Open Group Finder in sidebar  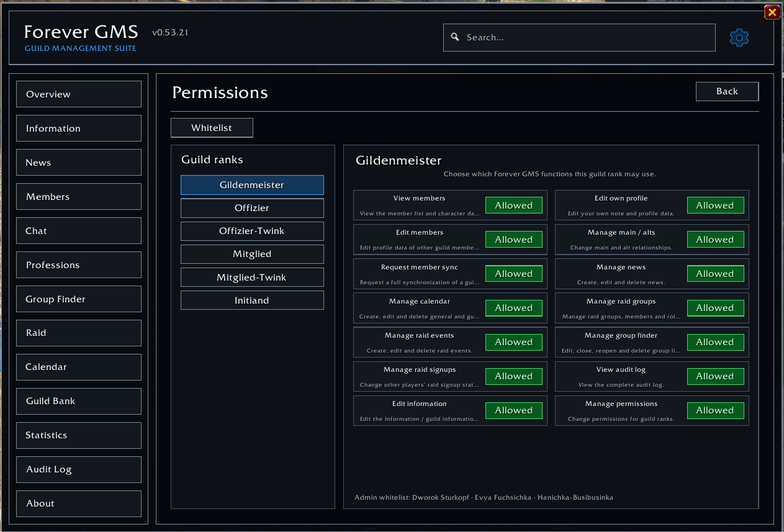click(x=79, y=299)
